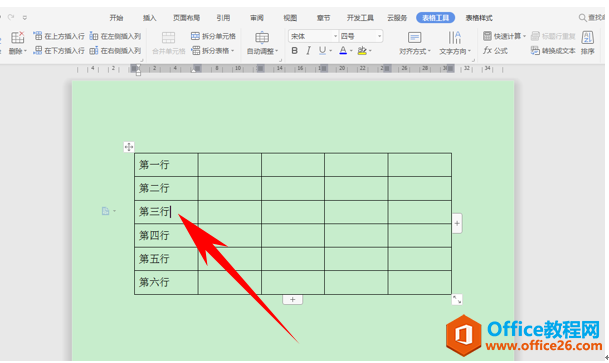Click the 合并单元格 merge cells icon
The image size is (609, 363).
pos(168,38)
